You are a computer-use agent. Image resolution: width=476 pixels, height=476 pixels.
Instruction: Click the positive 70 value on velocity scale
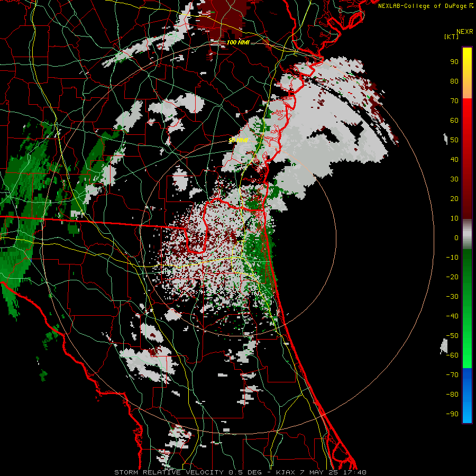[x=454, y=101]
